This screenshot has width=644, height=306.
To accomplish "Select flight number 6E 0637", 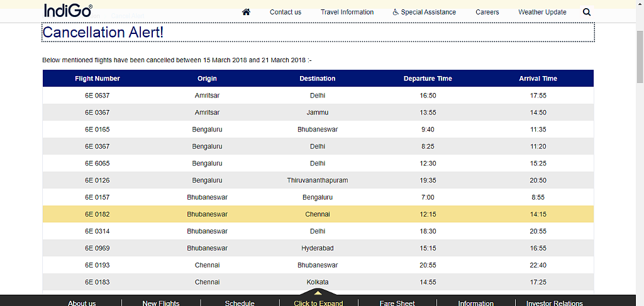I will [x=97, y=96].
